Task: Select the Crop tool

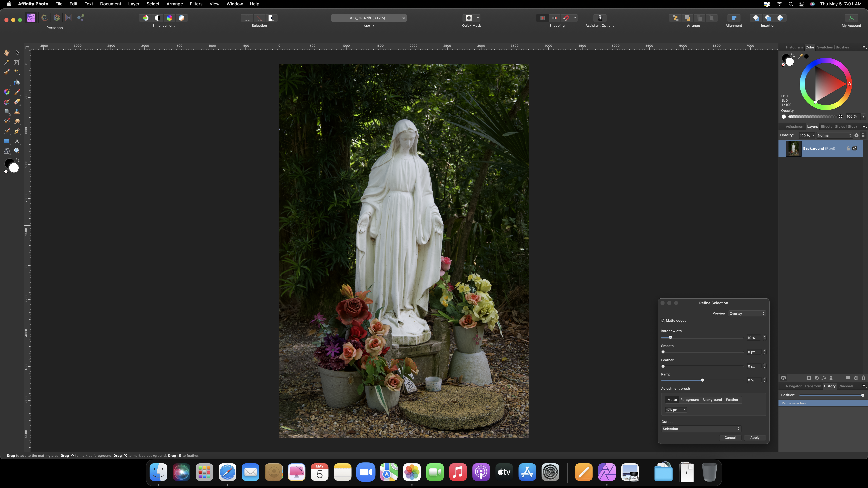Action: (x=17, y=62)
